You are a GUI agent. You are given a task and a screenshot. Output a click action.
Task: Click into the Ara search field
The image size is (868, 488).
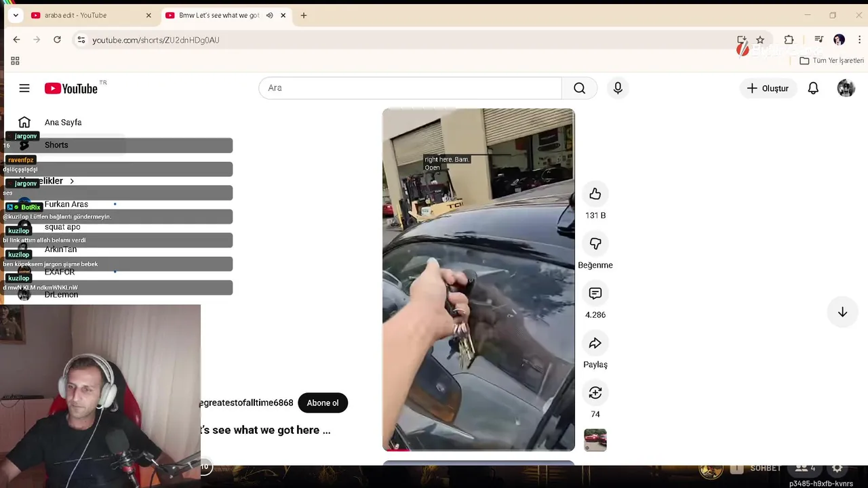pyautogui.click(x=410, y=88)
